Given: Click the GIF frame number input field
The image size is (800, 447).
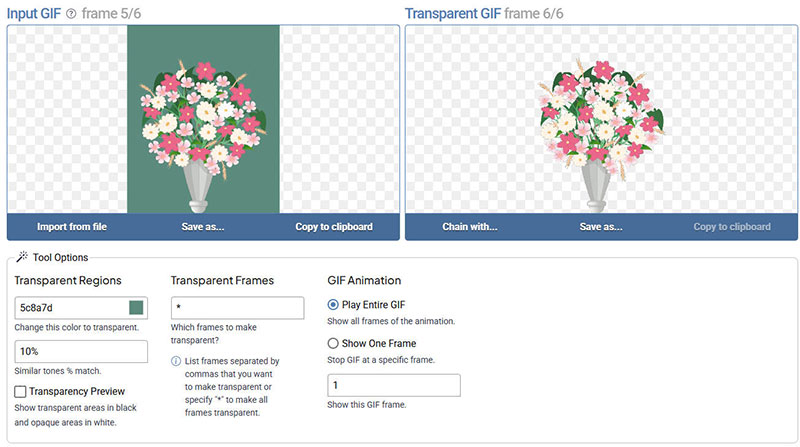Looking at the screenshot, I should pyautogui.click(x=394, y=385).
